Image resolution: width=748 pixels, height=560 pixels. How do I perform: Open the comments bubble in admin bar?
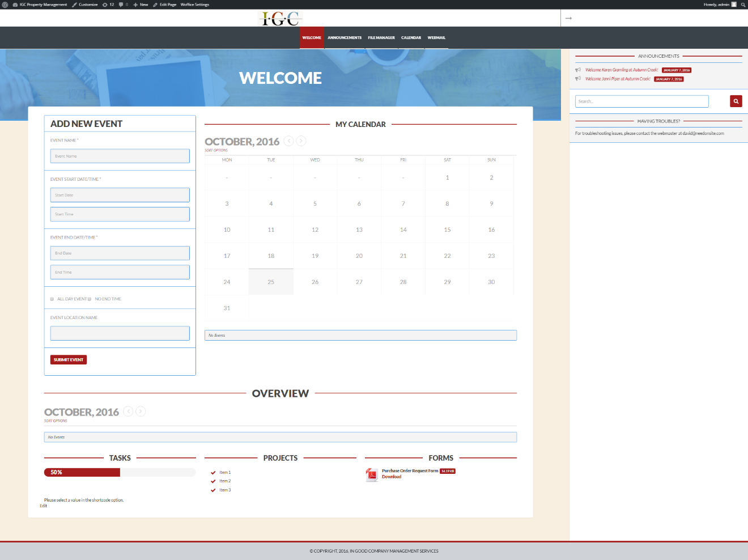(x=121, y=5)
